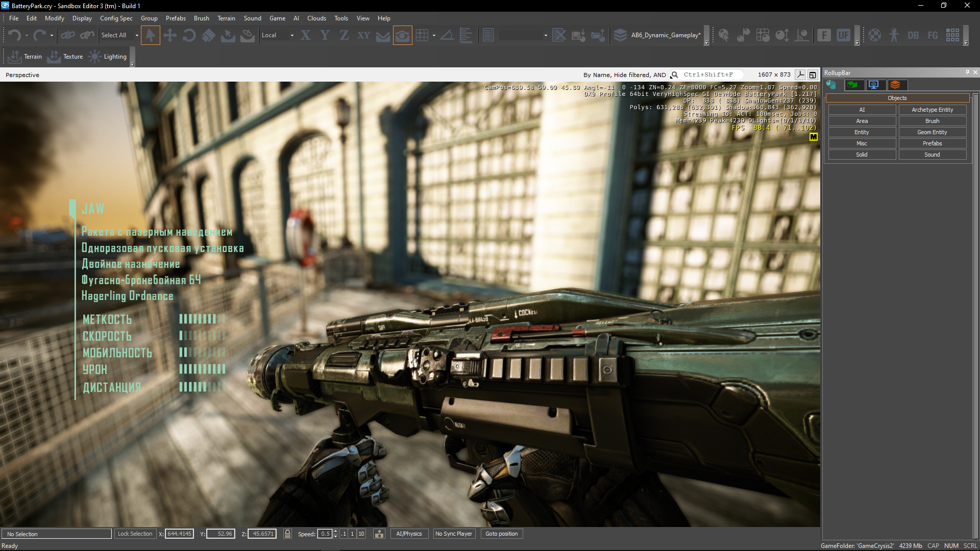Image resolution: width=980 pixels, height=551 pixels.
Task: Toggle the AI/Physics button
Action: (409, 534)
